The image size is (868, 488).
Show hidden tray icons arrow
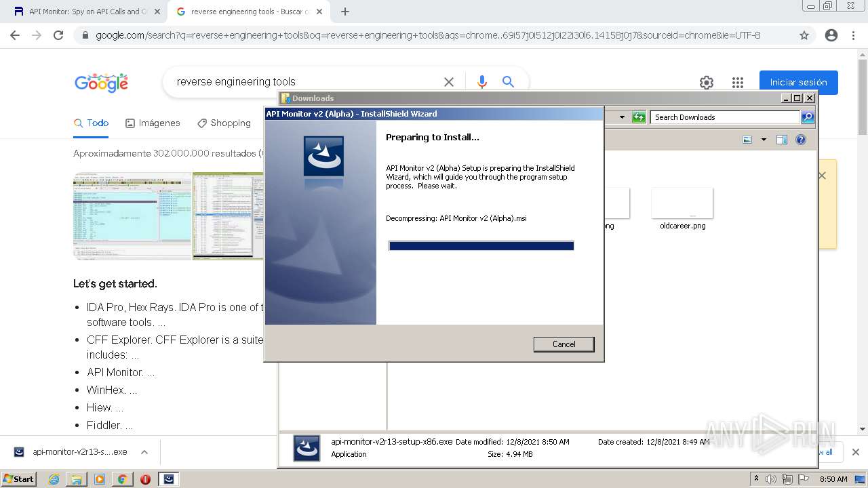coord(756,479)
